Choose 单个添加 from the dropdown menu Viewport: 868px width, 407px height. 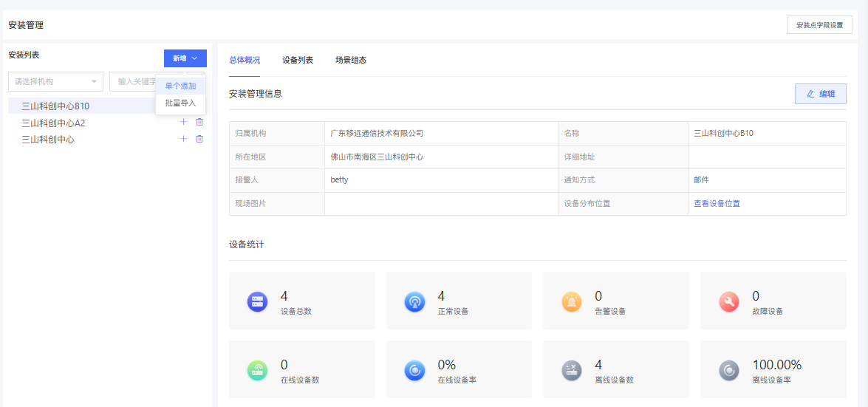pyautogui.click(x=180, y=86)
